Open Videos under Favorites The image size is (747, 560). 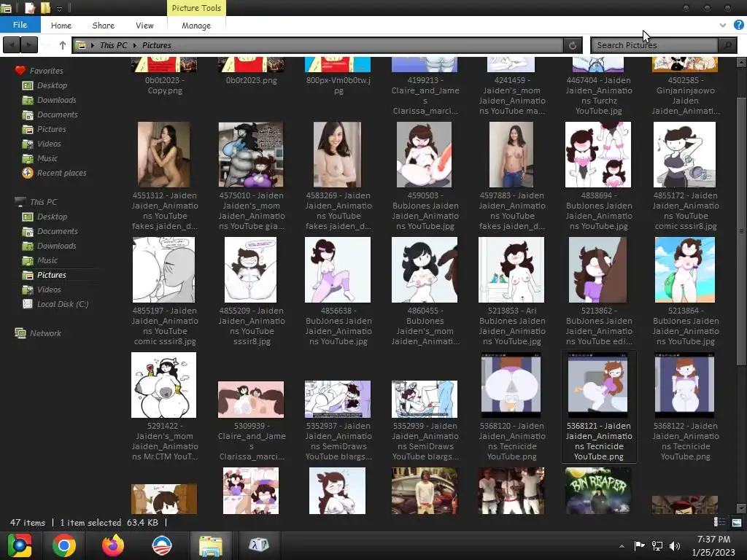(x=49, y=144)
